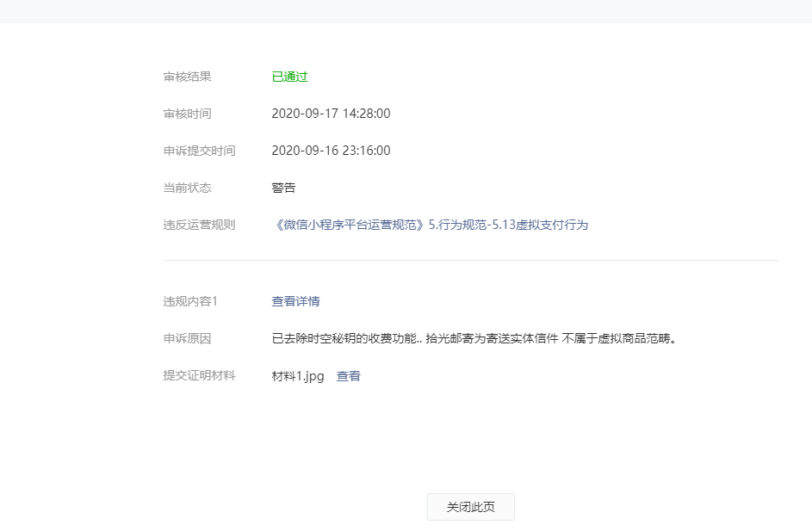Select the appeal time 2020-09-16 23:16:00
The width and height of the screenshot is (812, 531).
pos(331,151)
